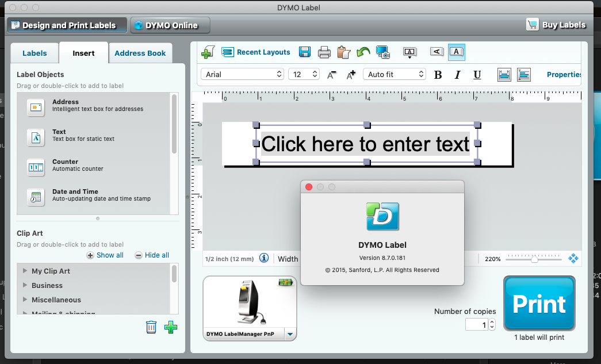
Task: Click the screen capture icon
Action: 383,52
